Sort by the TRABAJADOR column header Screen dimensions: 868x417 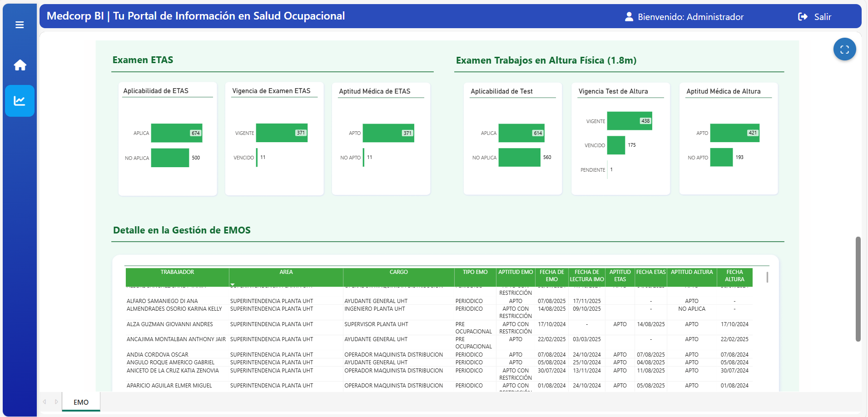[x=177, y=273]
